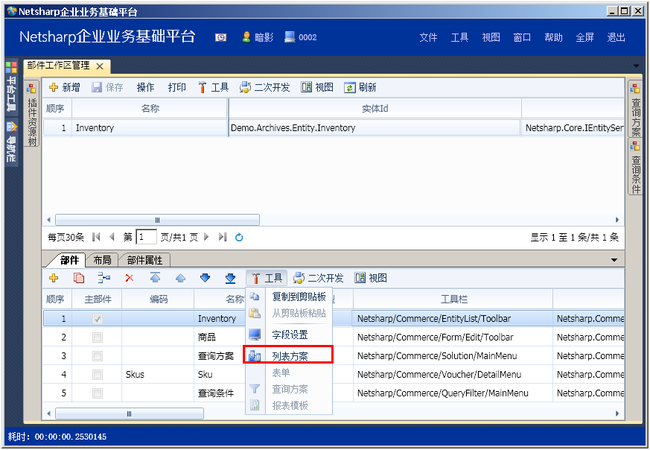This screenshot has height=450, width=650.
Task: Close the 部件工作区管理 tab with its X
Action: tap(99, 66)
